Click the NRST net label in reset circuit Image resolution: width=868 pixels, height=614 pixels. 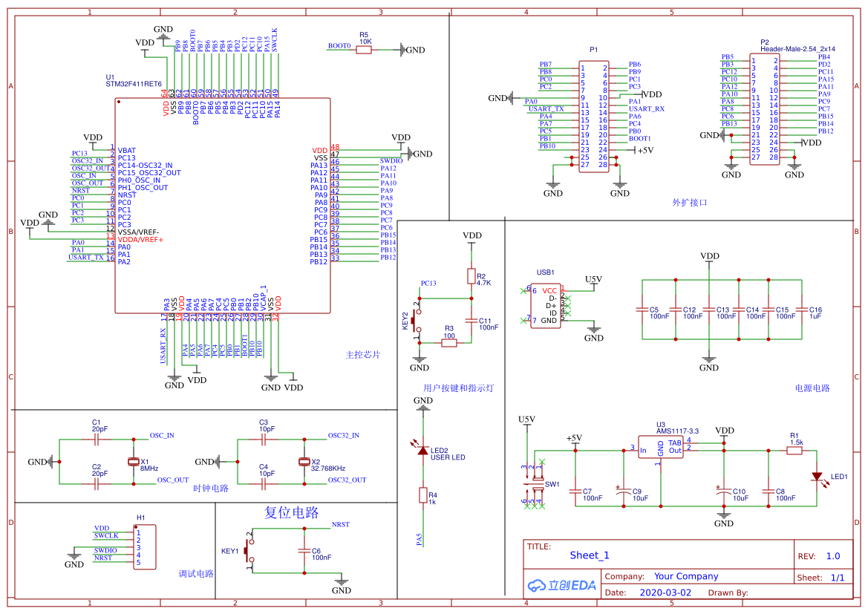click(x=341, y=525)
